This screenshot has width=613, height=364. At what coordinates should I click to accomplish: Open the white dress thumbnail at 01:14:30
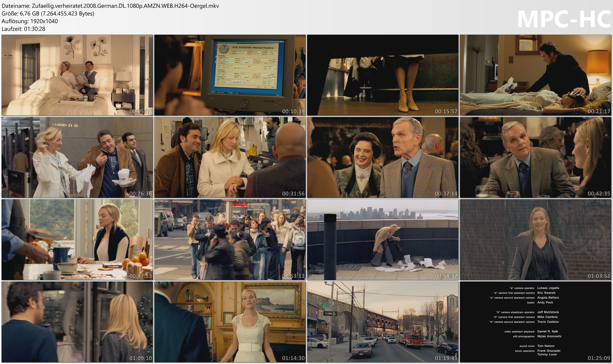pyautogui.click(x=230, y=322)
